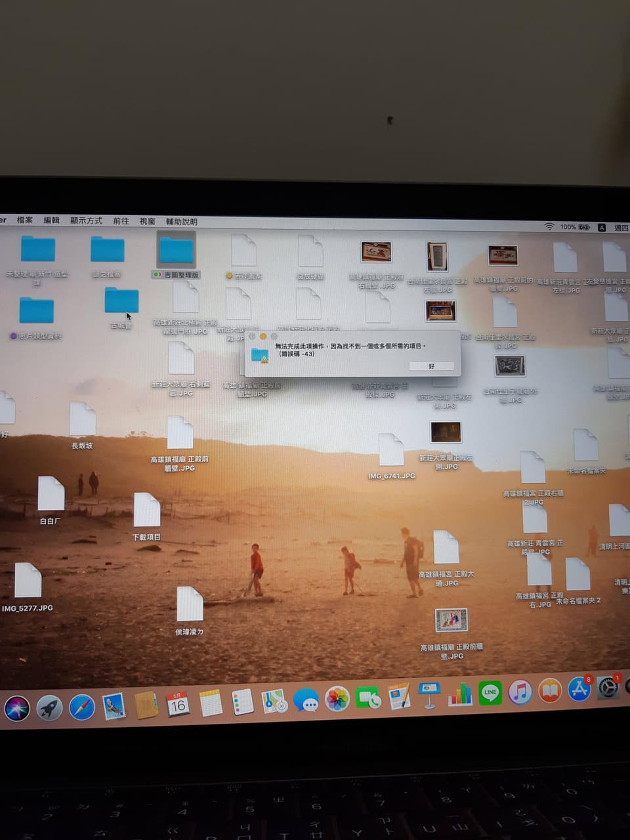
Task: Open the 顯示方式 menu
Action: pyautogui.click(x=86, y=221)
